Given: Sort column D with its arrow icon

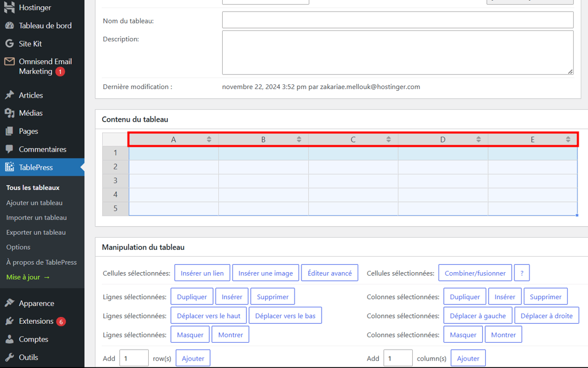Looking at the screenshot, I should point(478,140).
